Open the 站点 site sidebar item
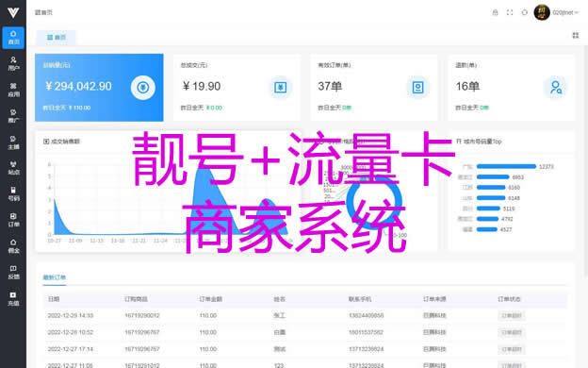The image size is (588, 368). (13, 168)
